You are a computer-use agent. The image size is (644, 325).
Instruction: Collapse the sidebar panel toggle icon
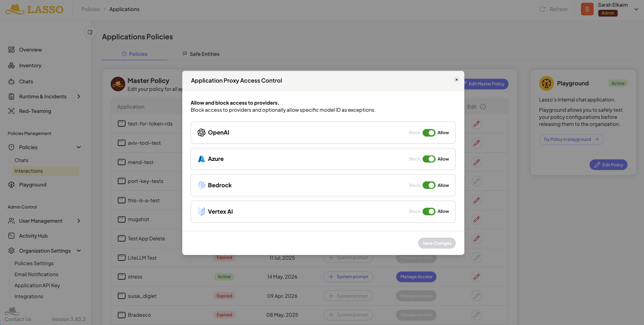tap(90, 32)
